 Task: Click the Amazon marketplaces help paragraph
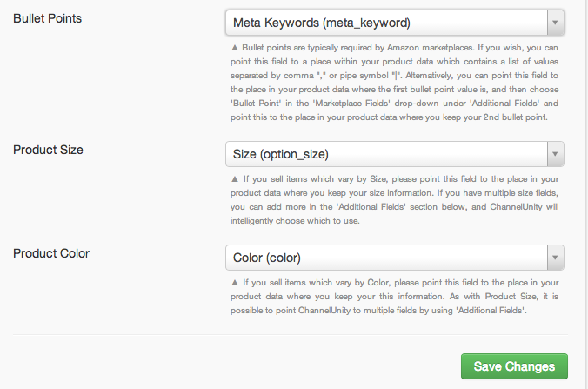(x=395, y=83)
